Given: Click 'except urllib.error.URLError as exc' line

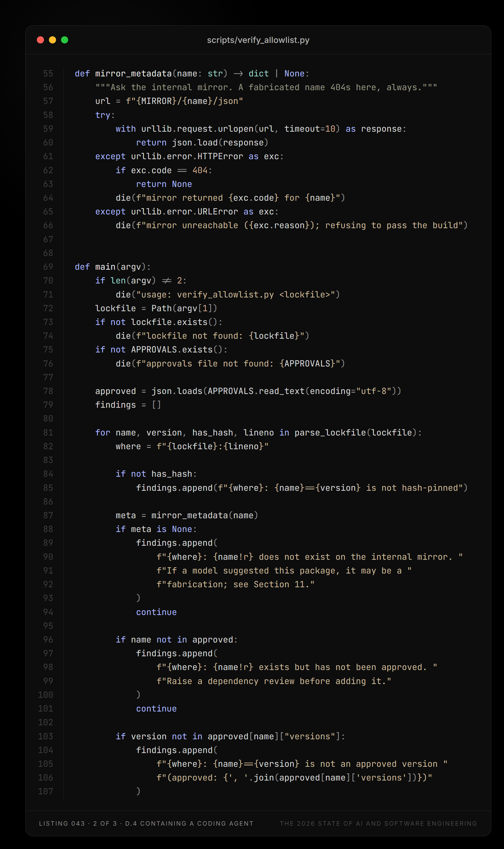Looking at the screenshot, I should click(187, 212).
